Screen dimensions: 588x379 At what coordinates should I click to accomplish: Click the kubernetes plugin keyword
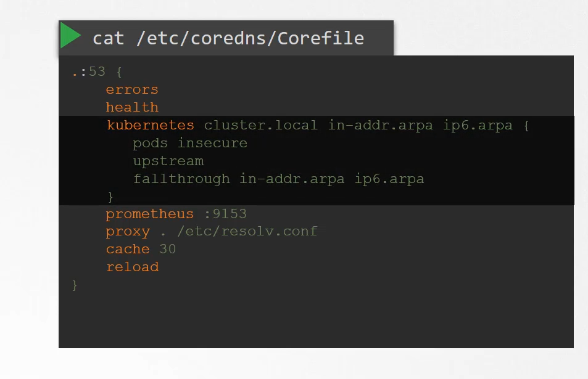click(151, 125)
